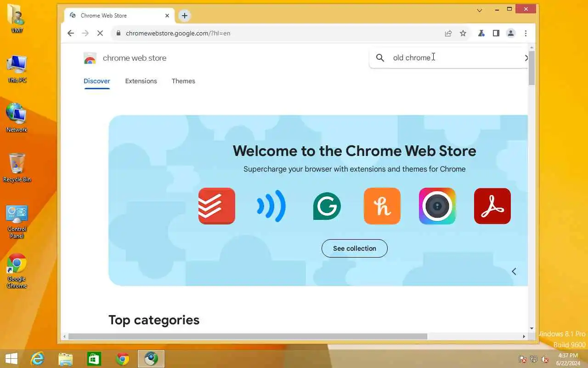
Task: Select the Network desktop icon
Action: (x=17, y=118)
